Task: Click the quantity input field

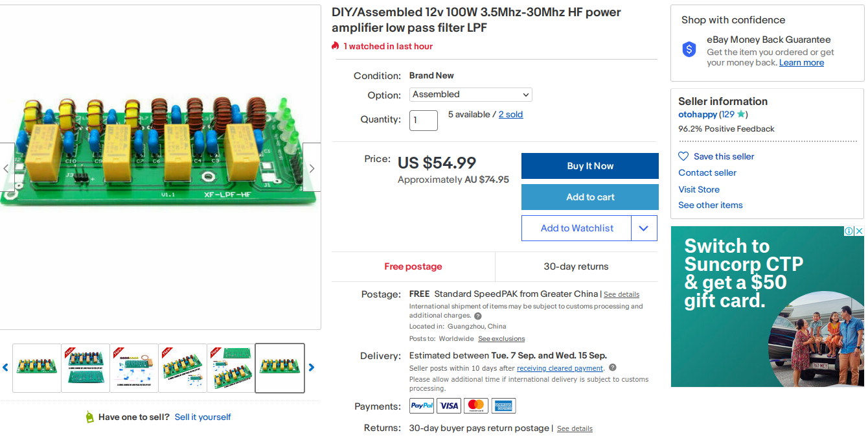Action: [423, 120]
